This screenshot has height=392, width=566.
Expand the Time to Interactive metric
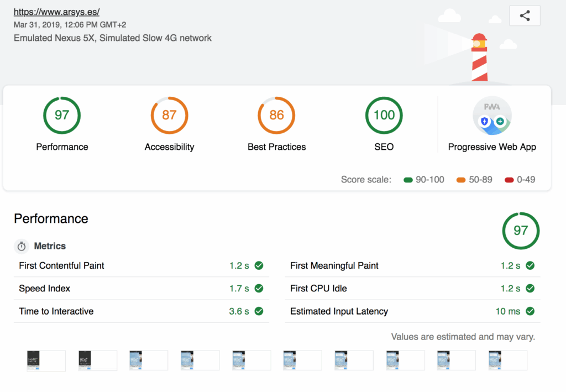tap(56, 311)
